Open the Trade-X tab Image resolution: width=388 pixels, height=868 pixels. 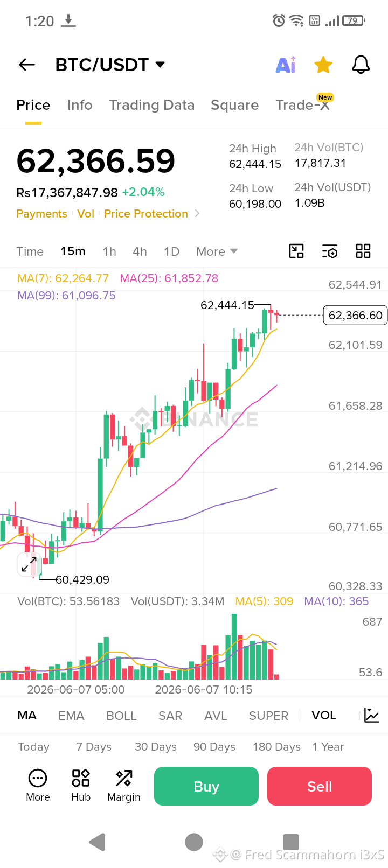click(302, 105)
